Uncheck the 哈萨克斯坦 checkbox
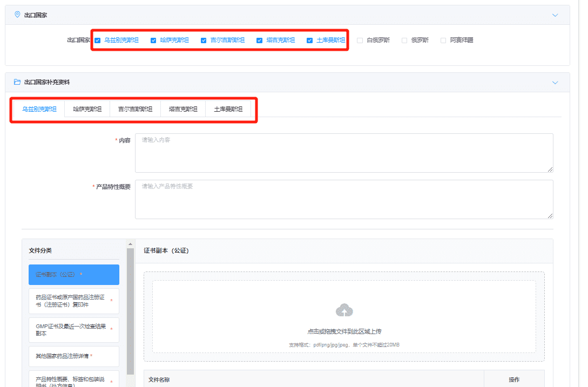The image size is (588, 387). (153, 40)
